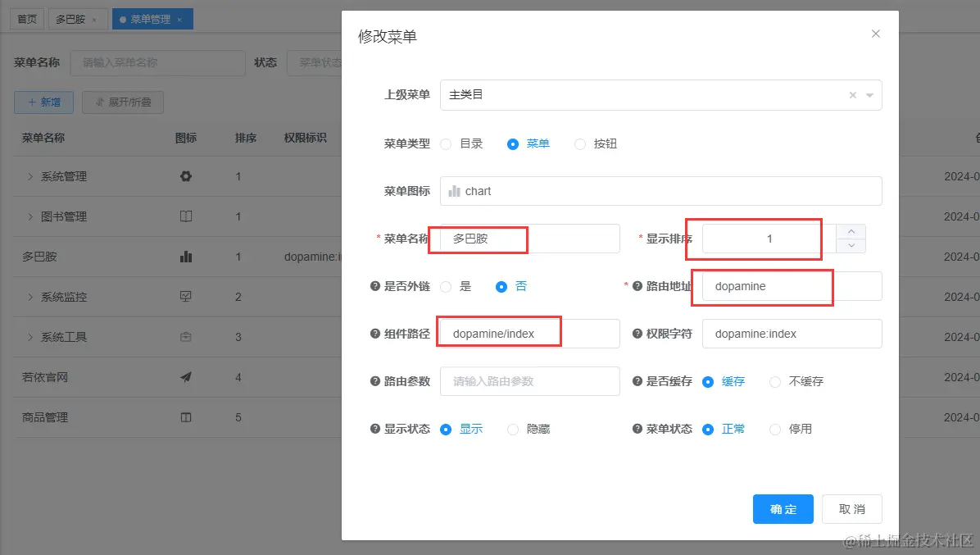Click the 取消 button
The height and width of the screenshot is (555, 980).
(852, 509)
